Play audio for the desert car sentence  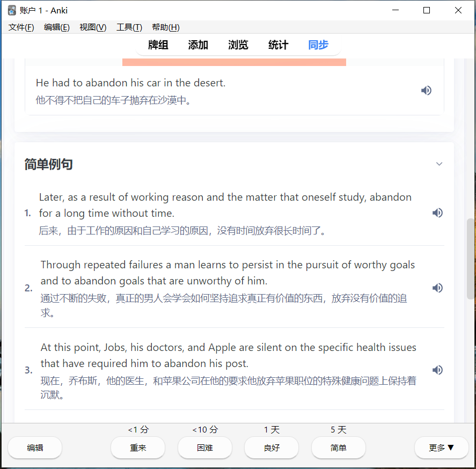tap(426, 91)
